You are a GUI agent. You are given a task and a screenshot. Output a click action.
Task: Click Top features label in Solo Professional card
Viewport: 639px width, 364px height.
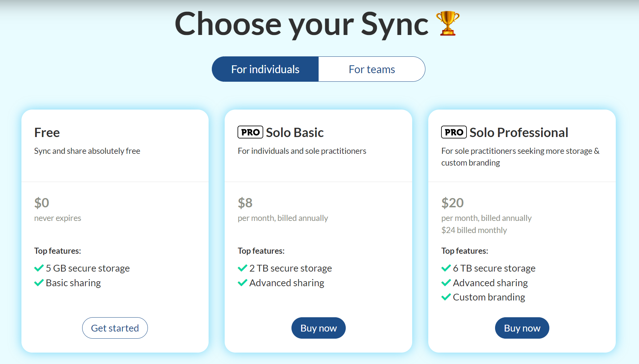[465, 251]
